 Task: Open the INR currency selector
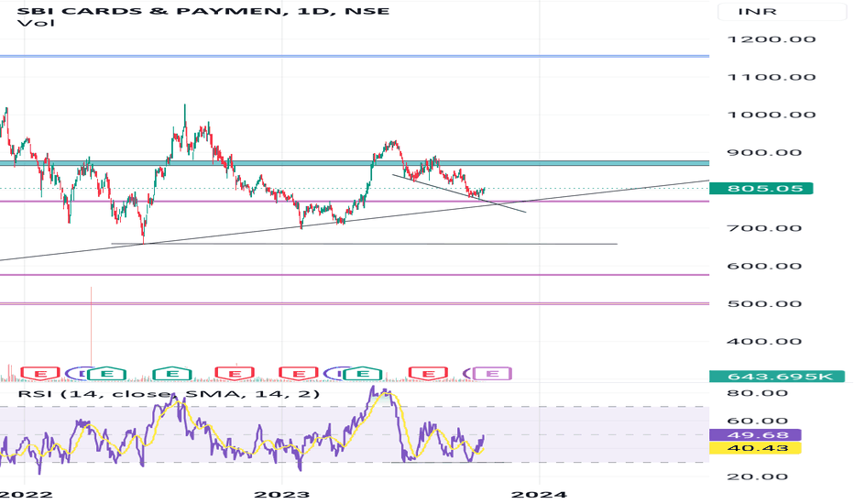(784, 11)
